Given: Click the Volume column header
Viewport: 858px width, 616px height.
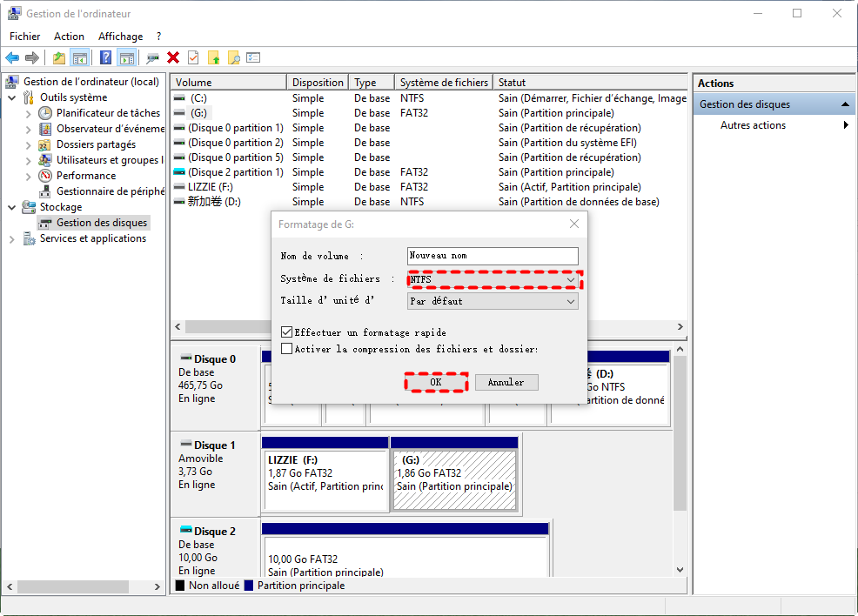Looking at the screenshot, I should (x=228, y=82).
